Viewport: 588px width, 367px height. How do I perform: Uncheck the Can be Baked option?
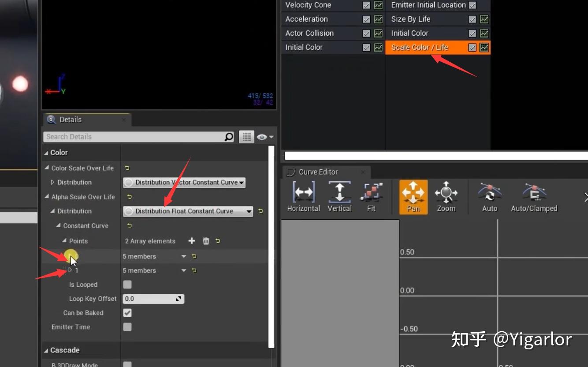127,313
